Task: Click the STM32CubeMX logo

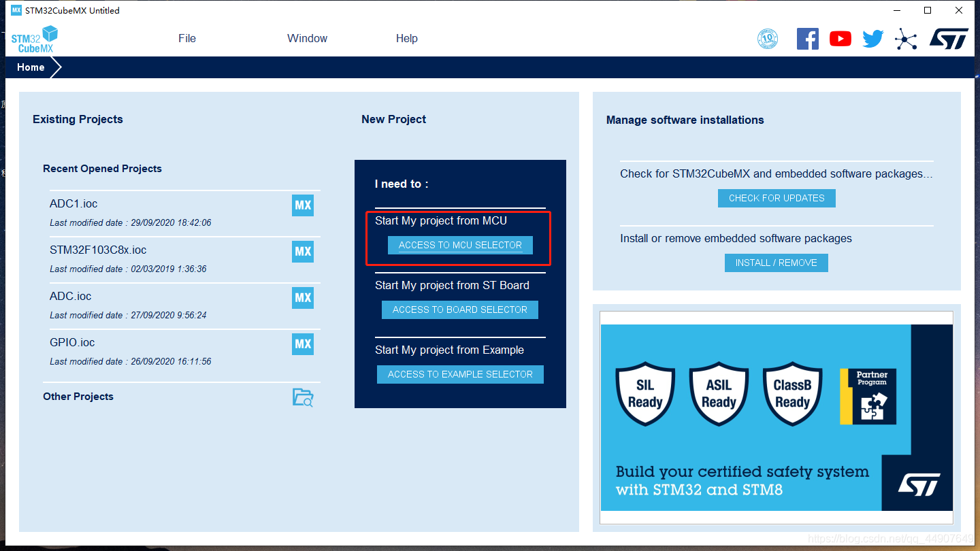Action: [35, 39]
